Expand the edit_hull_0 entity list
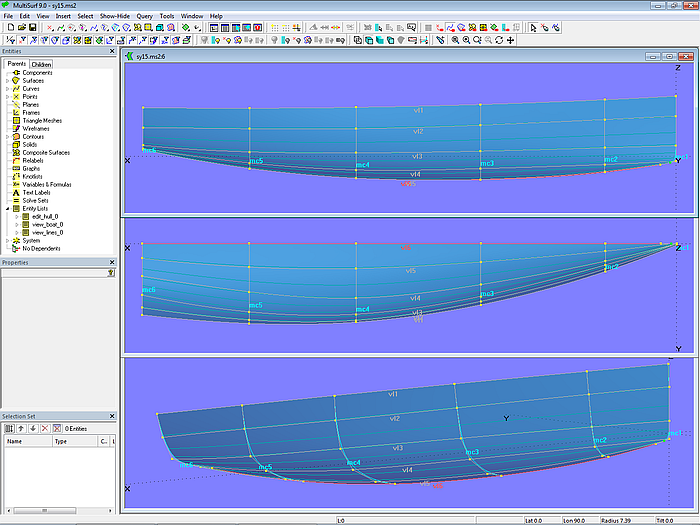Viewport: 700px width, 525px height. (16, 216)
